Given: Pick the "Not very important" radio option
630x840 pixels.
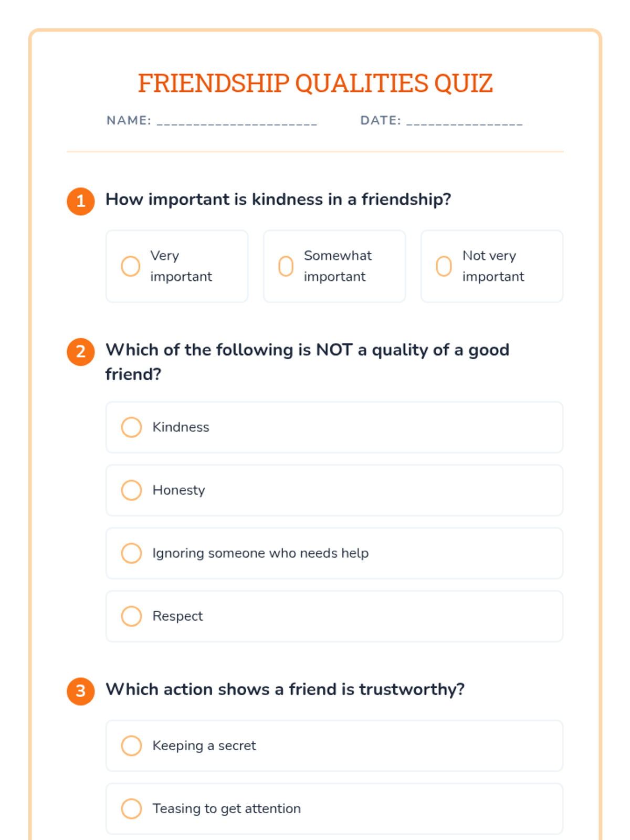Looking at the screenshot, I should coord(444,266).
